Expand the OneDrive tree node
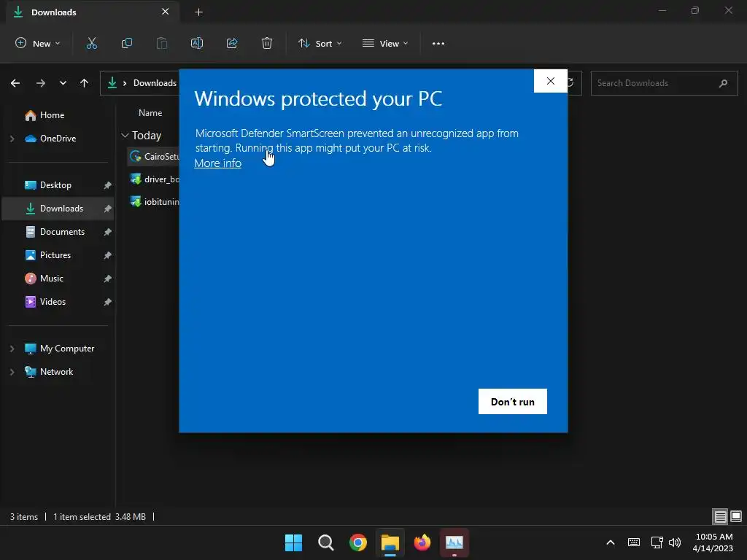Screen dimensions: 747x560 [12, 139]
